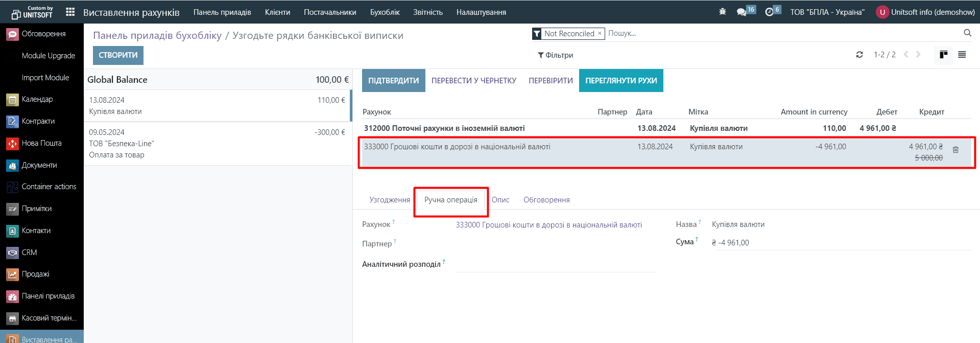The height and width of the screenshot is (343, 980).
Task: Open the activities clock icon
Action: click(769, 12)
